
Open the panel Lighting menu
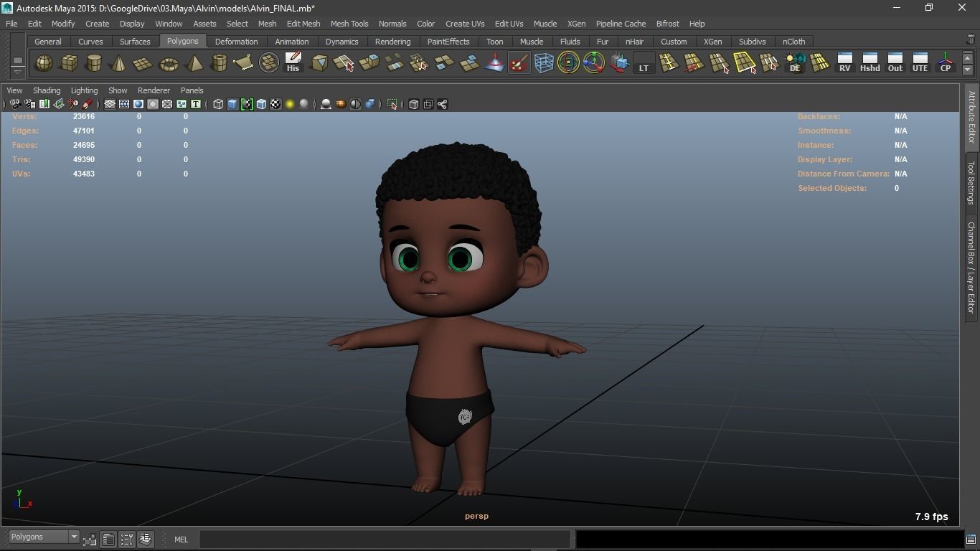tap(84, 90)
